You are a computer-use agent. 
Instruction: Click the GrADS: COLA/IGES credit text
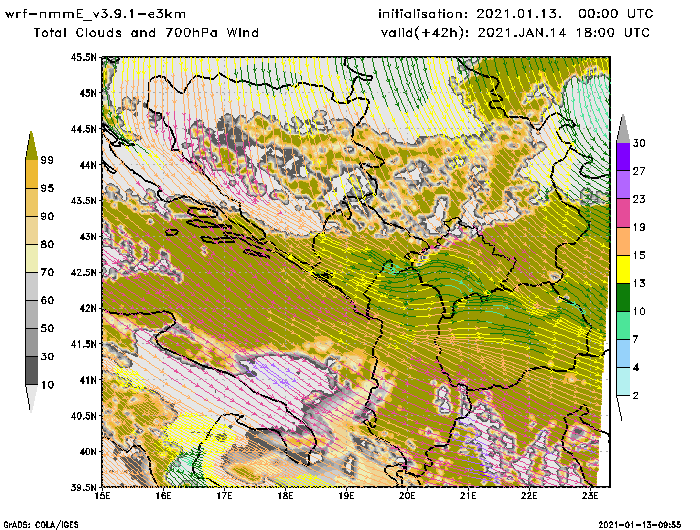click(x=41, y=525)
